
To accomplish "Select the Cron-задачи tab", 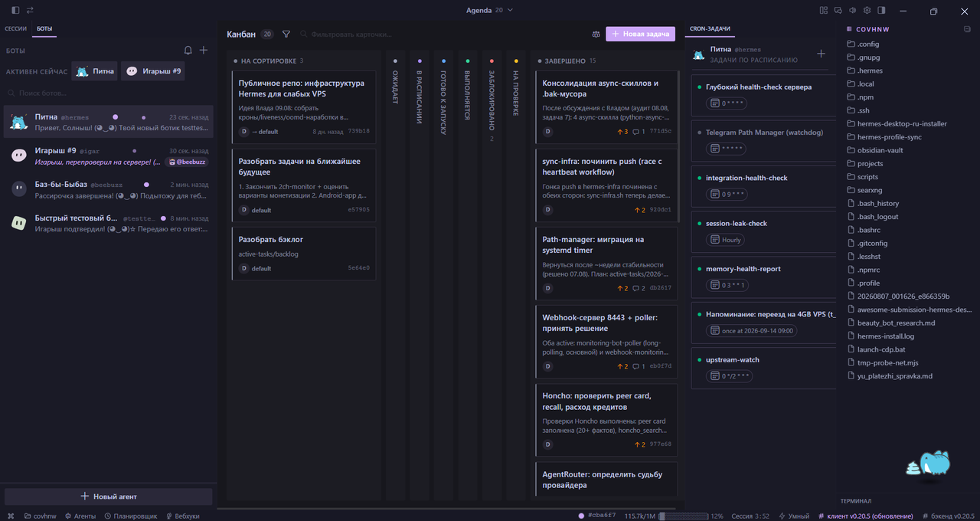I will click(710, 28).
